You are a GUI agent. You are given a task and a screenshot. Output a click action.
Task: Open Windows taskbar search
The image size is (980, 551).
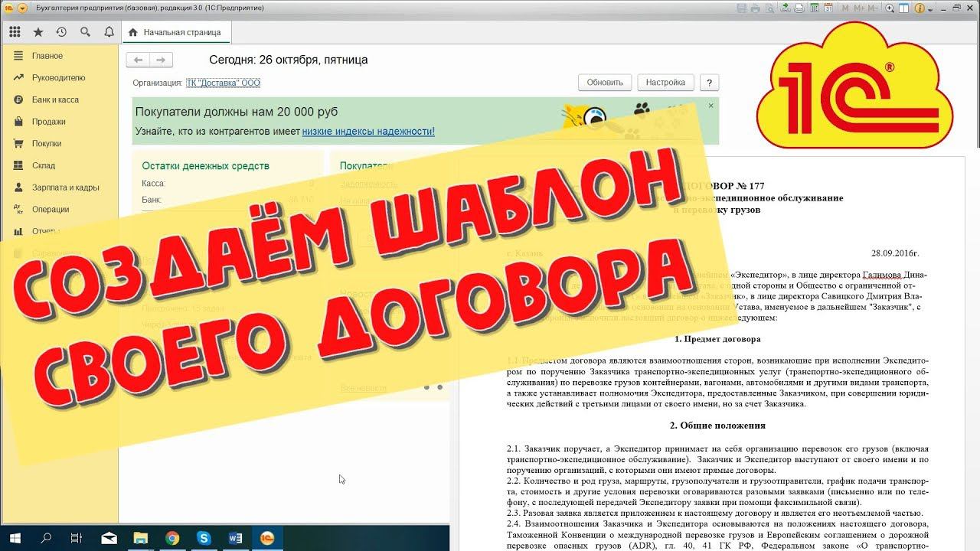(x=46, y=538)
